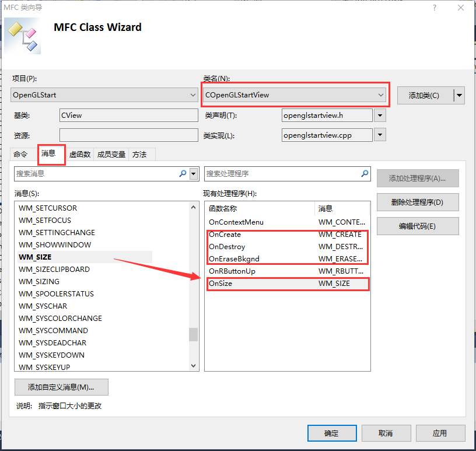The width and height of the screenshot is (476, 451).
Task: Open the 类声明 openglstartview.h dropdown arrow
Action: tap(380, 116)
